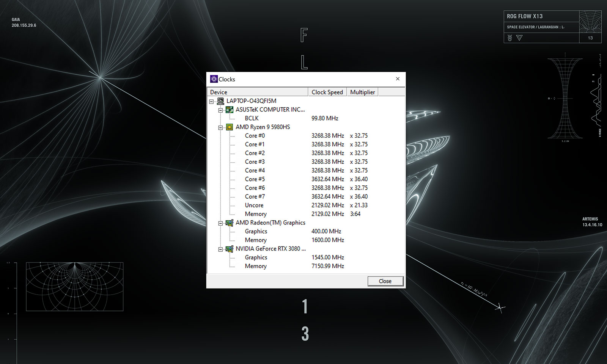Click the 1545.00 MHz NVIDIA graphics clock

(328, 258)
